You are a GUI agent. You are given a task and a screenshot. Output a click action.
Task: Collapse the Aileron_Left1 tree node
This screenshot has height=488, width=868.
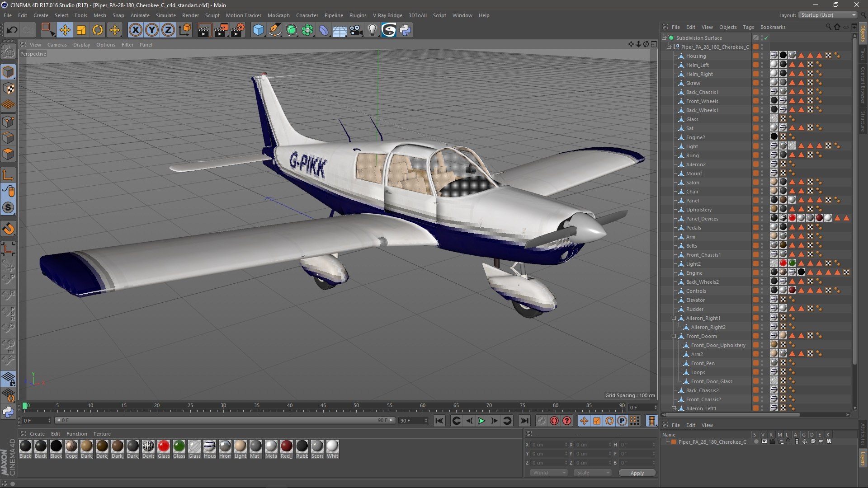[674, 408]
